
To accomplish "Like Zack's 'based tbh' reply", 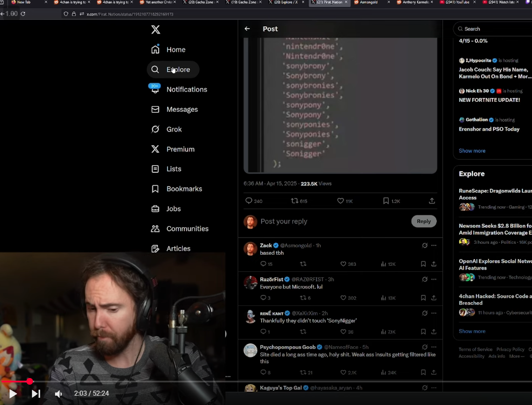I will [x=348, y=264].
